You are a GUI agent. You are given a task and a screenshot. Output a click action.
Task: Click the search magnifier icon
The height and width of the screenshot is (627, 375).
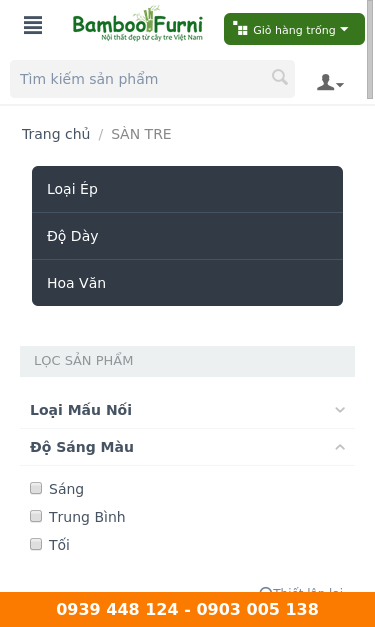coord(280,77)
